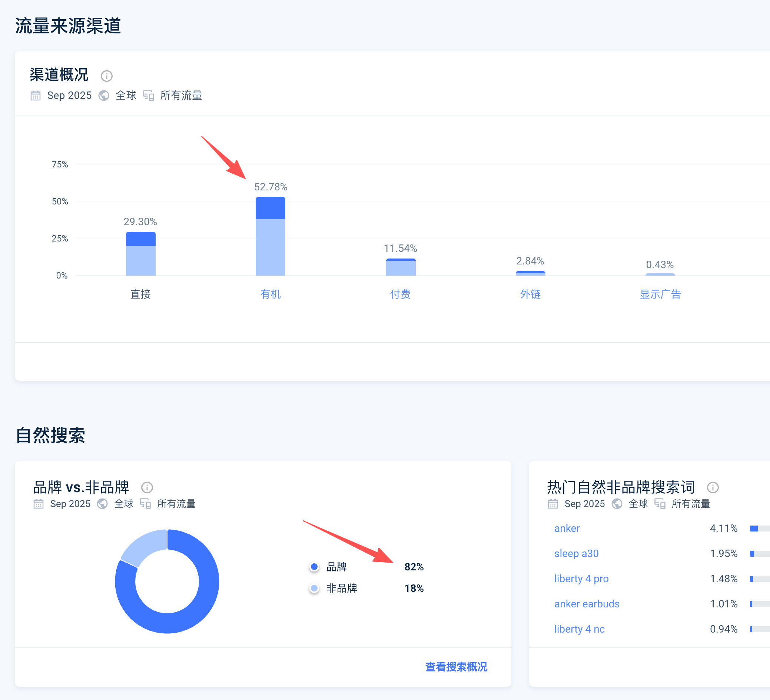Click the 0.94% value for liberty 4 nc

coord(724,629)
